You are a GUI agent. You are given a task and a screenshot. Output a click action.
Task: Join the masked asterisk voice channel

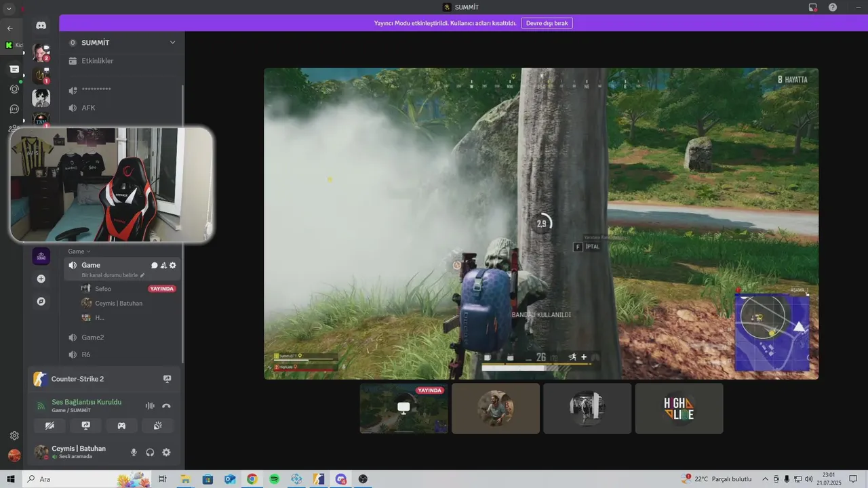tap(96, 90)
